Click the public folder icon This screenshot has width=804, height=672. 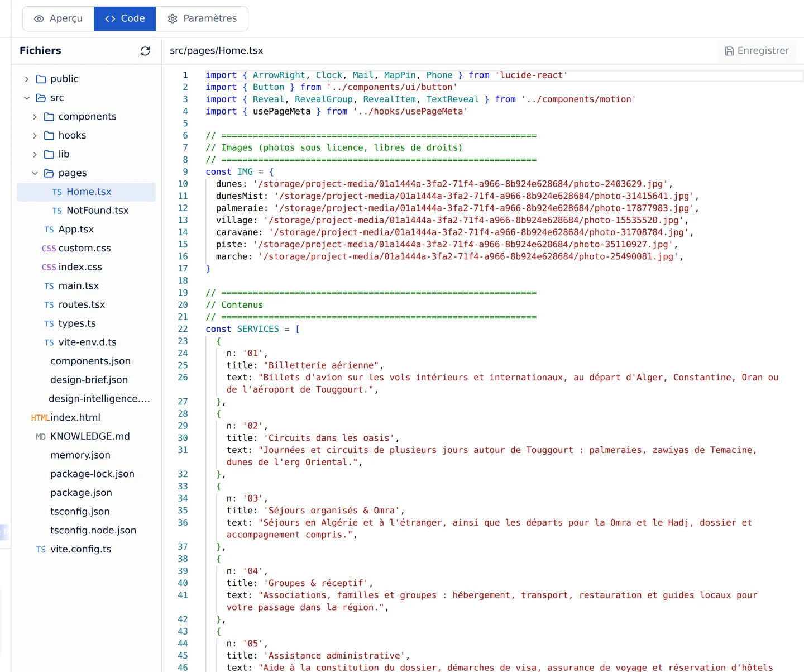pyautogui.click(x=41, y=79)
